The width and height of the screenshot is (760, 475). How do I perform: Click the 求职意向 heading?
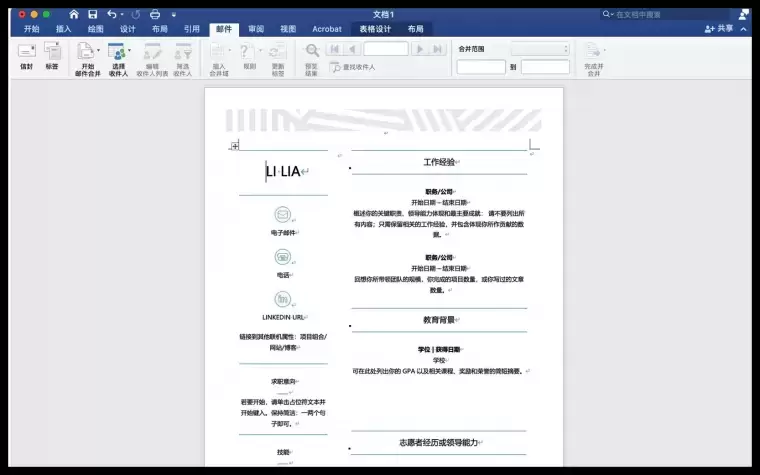click(x=283, y=382)
